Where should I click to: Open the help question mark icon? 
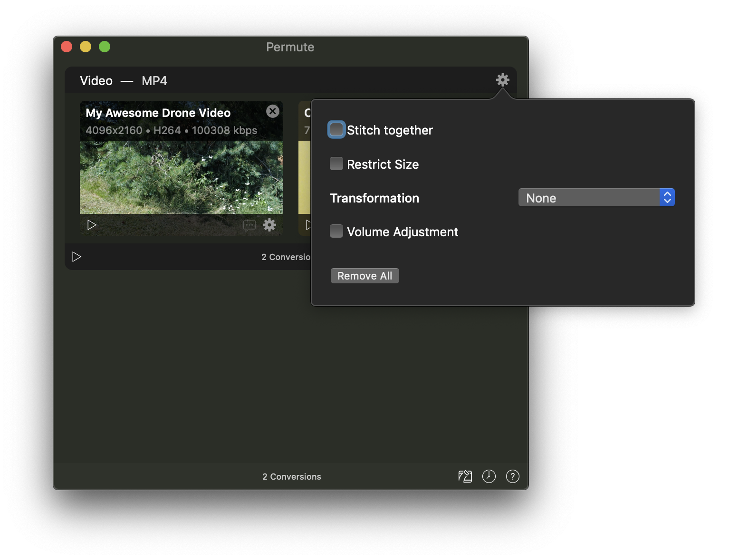tap(513, 476)
